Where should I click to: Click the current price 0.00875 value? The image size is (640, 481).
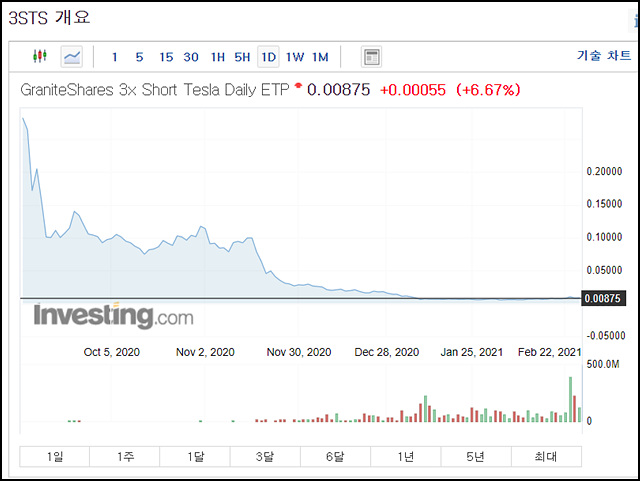pos(338,90)
